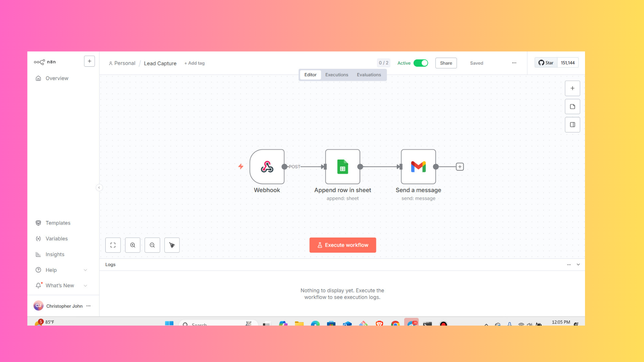The width and height of the screenshot is (644, 362).
Task: Click the n8n logo in the sidebar
Action: coord(45,62)
